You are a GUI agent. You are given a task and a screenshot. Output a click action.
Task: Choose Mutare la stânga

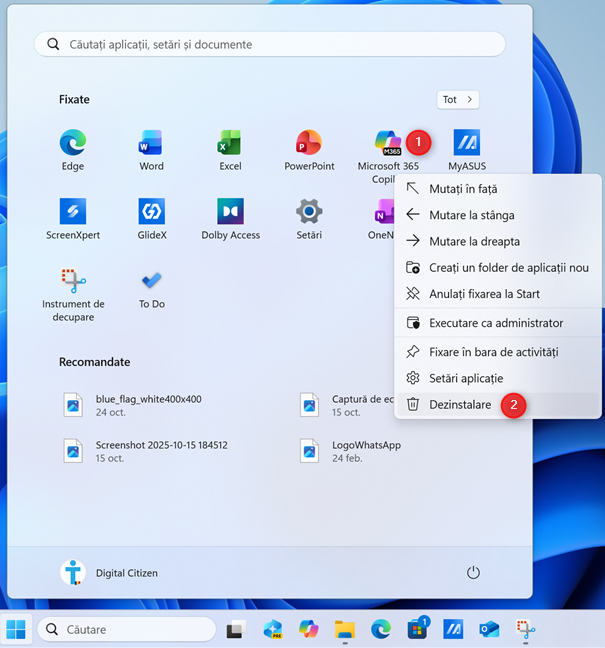tap(498, 215)
